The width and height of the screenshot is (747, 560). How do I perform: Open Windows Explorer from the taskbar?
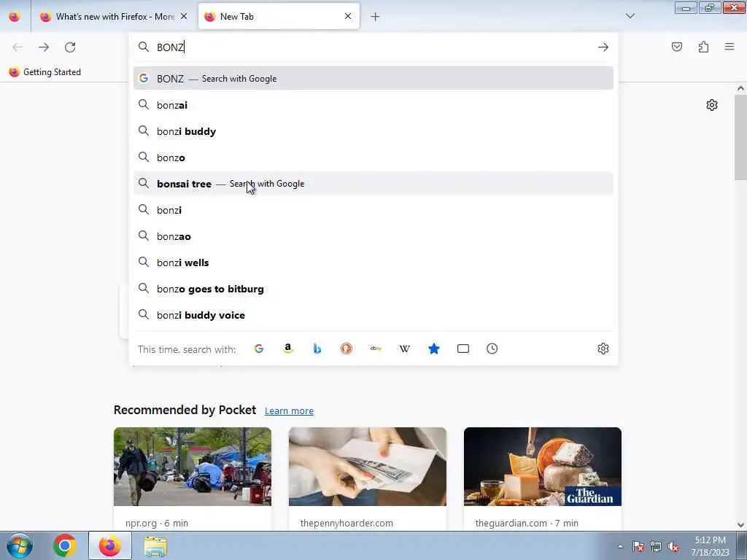(x=155, y=545)
